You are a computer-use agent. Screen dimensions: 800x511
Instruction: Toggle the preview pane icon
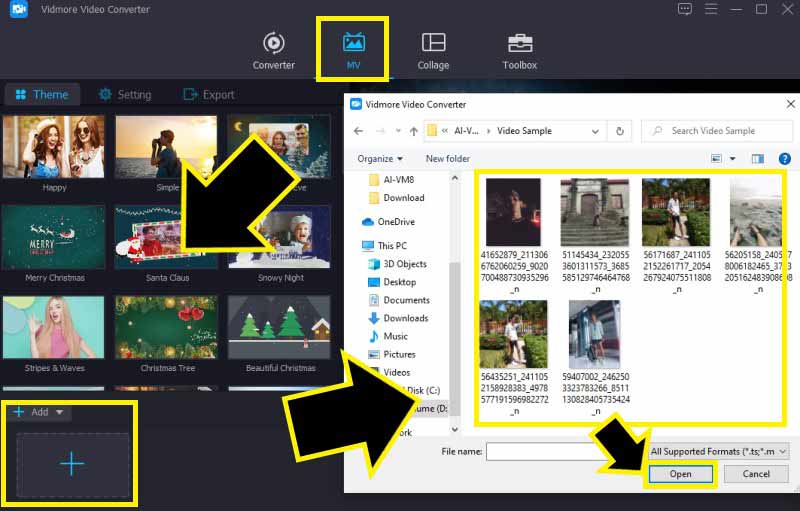coord(758,158)
